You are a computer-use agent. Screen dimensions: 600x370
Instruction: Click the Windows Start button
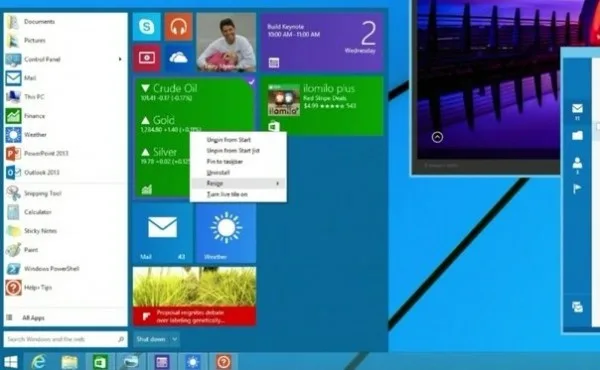click(x=11, y=362)
